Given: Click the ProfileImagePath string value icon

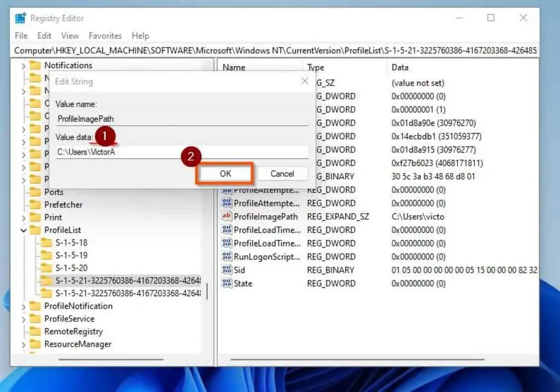Looking at the screenshot, I should pos(226,217).
